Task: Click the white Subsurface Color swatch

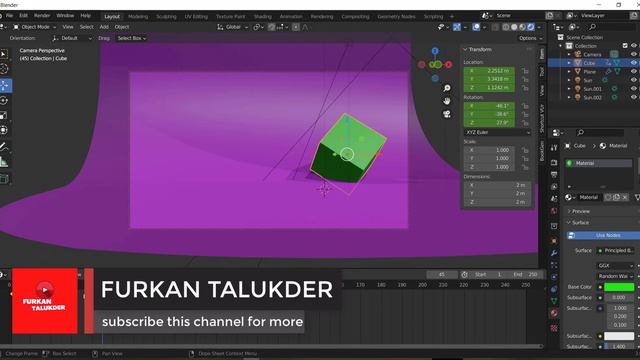Action: (x=619, y=336)
